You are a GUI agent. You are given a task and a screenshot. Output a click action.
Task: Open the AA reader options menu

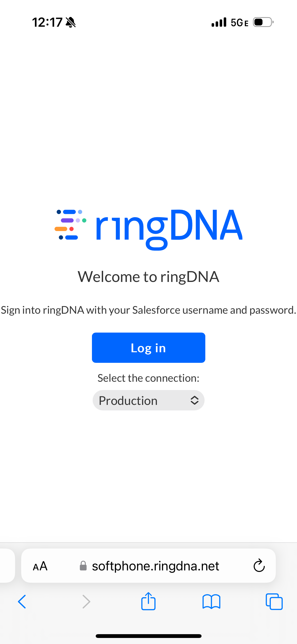(x=40, y=566)
